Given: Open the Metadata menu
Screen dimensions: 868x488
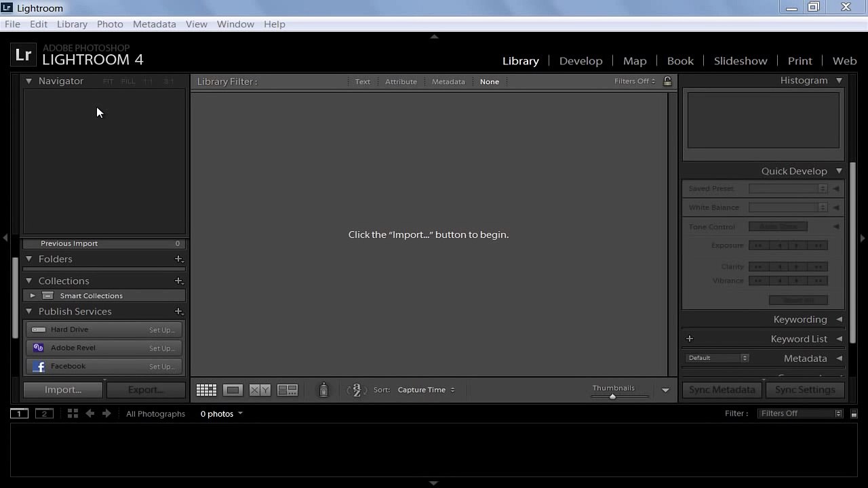Looking at the screenshot, I should pos(155,24).
